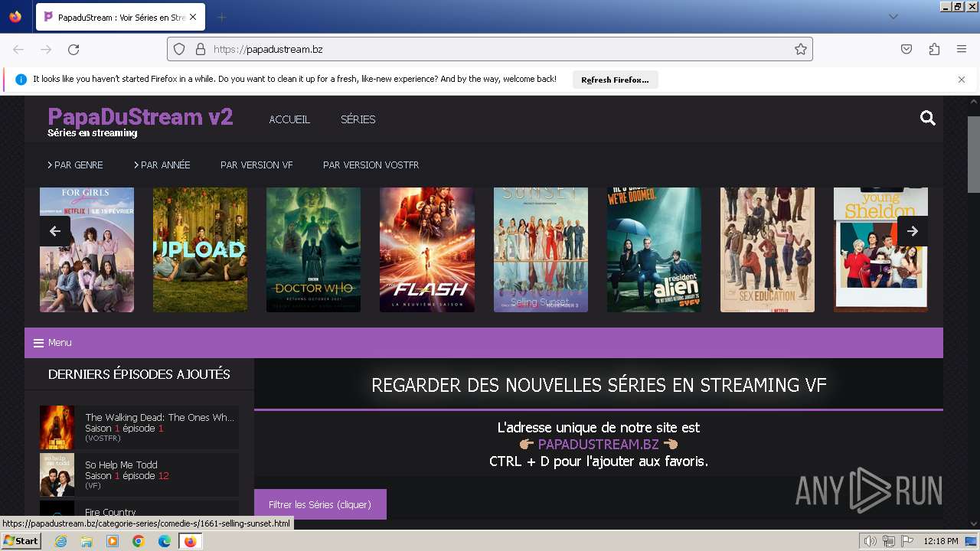Screen dimensions: 980x551
Task: Open Firefox application hamburger menu
Action: click(962, 49)
